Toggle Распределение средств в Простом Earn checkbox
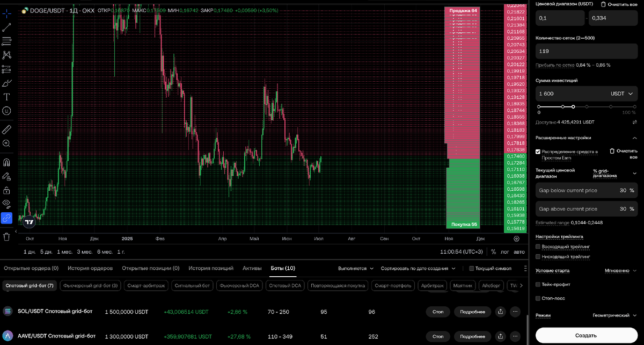The width and height of the screenshot is (644, 345). [x=538, y=152]
